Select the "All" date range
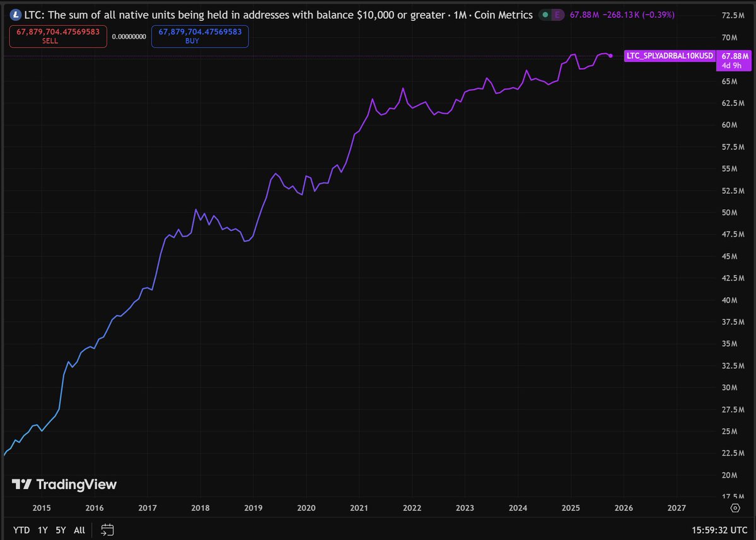Viewport: 756px width, 540px height. tap(79, 530)
